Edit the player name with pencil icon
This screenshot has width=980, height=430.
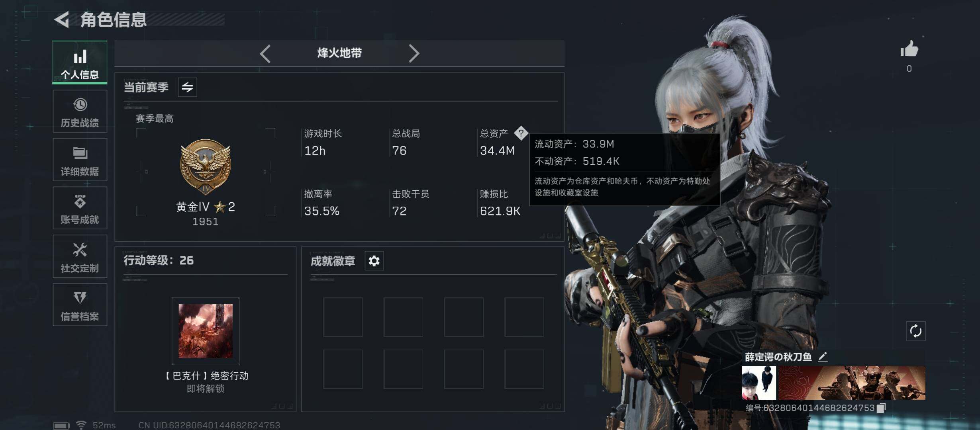[823, 357]
